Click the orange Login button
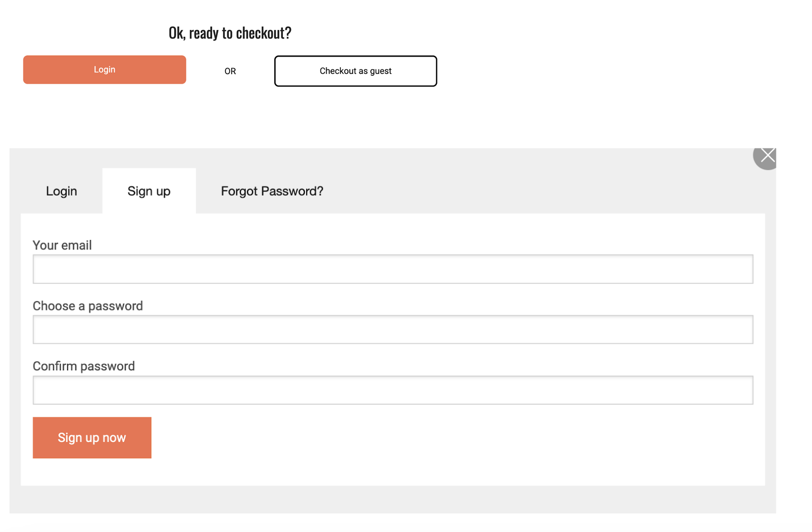 [x=105, y=69]
